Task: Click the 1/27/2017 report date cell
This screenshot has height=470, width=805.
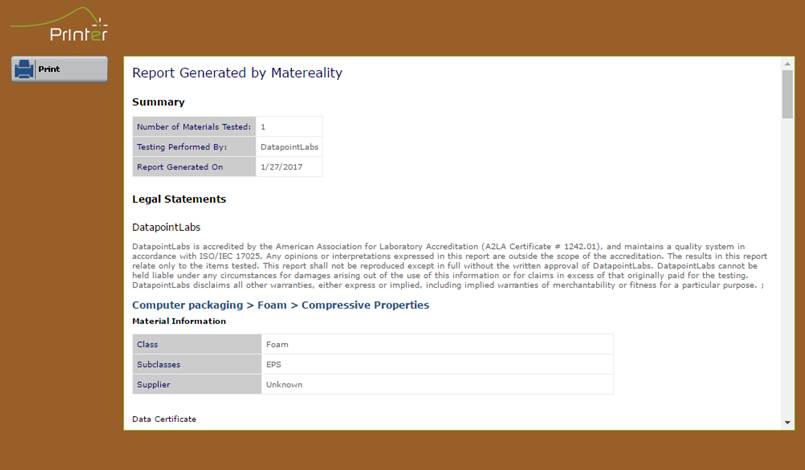Action: tap(289, 167)
